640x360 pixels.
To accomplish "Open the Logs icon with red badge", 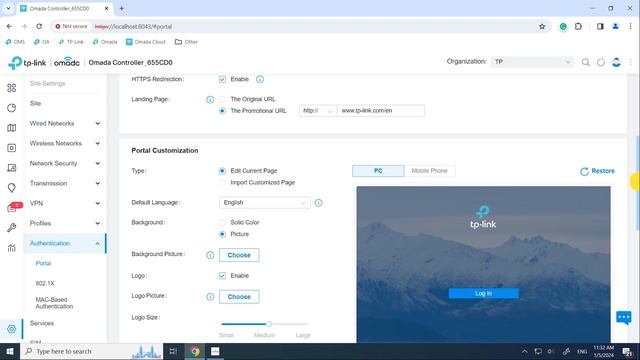I will click(x=12, y=208).
